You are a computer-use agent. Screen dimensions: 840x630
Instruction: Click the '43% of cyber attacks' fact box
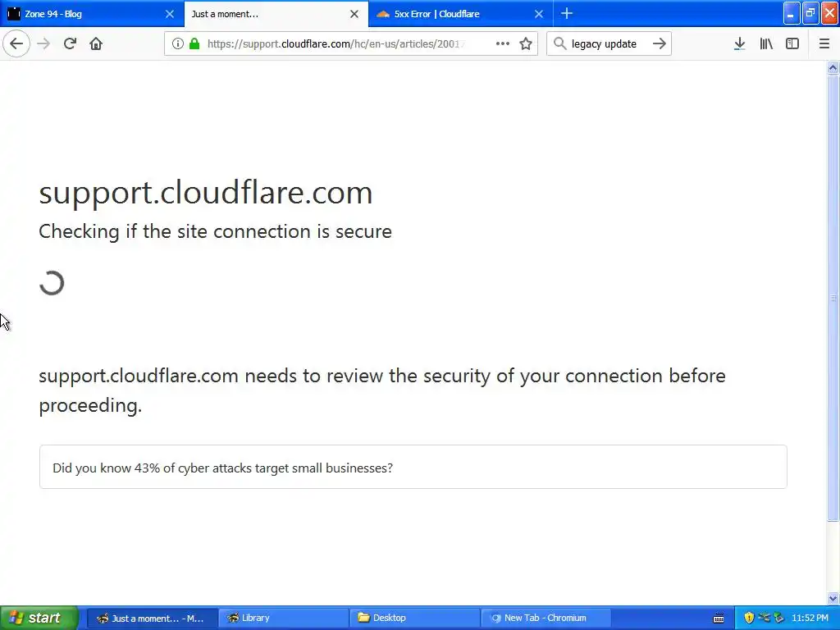[413, 467]
